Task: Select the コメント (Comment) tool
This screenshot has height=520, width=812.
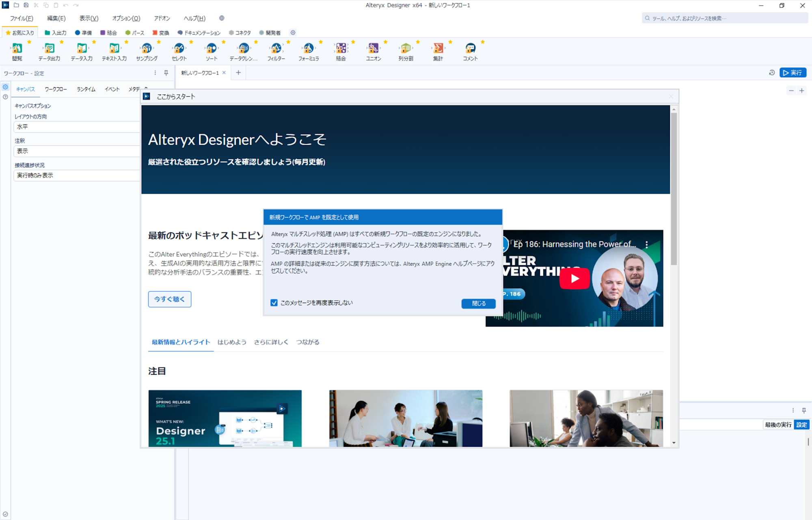Action: [x=470, y=50]
